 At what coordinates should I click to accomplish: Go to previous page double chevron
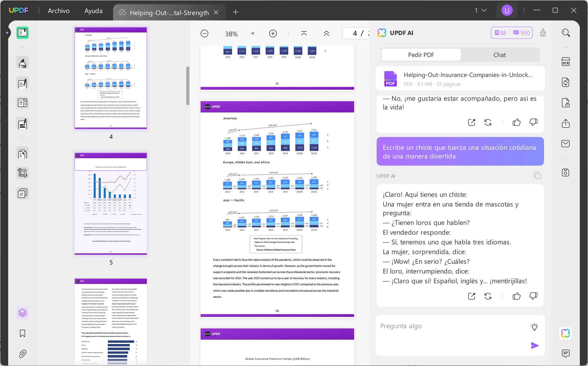pyautogui.click(x=326, y=33)
